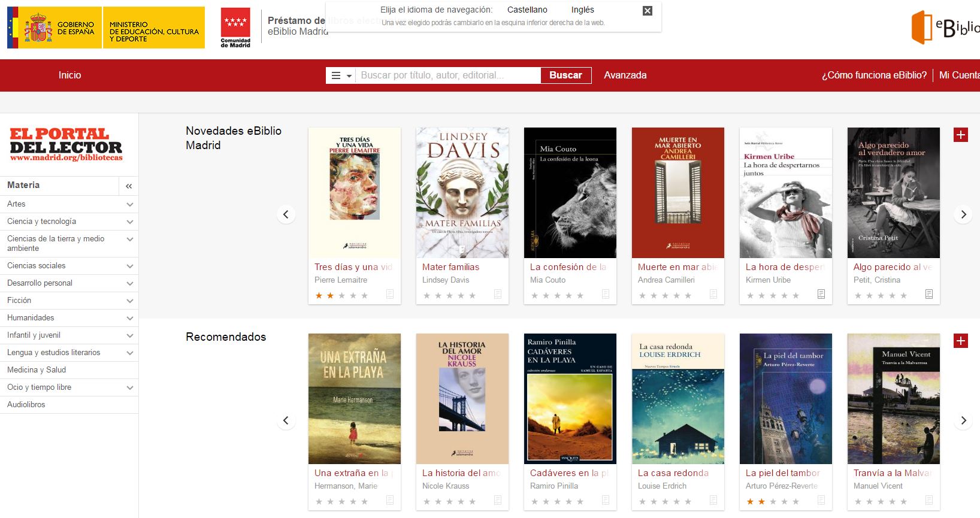Click the ebook format icon under Mater familias

[x=498, y=294]
